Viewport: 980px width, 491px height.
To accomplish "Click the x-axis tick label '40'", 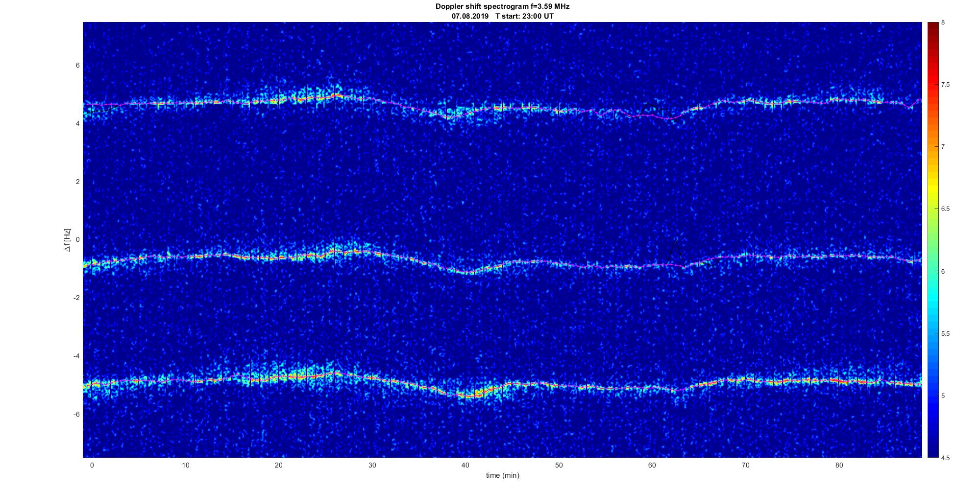I will point(465,465).
